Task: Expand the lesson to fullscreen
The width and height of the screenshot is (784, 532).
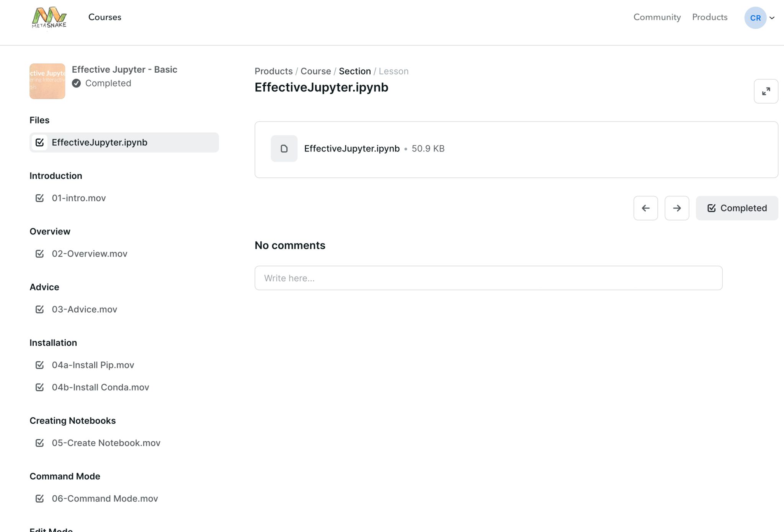Action: pos(766,91)
